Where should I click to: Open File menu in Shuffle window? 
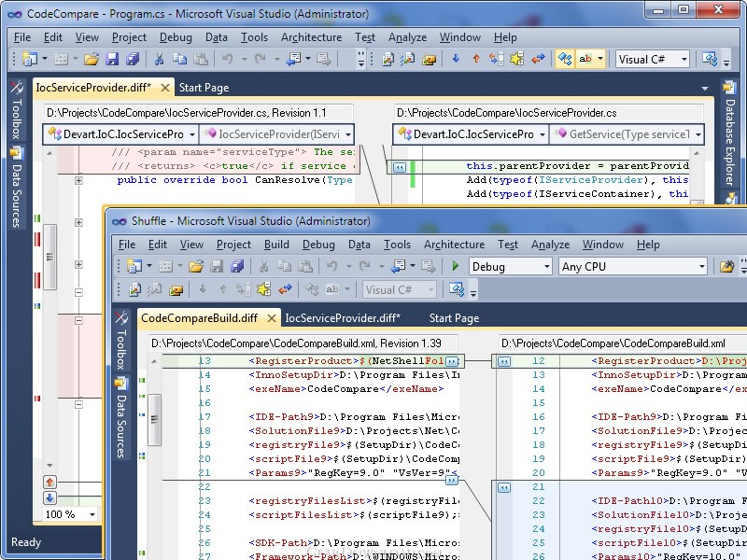point(127,245)
